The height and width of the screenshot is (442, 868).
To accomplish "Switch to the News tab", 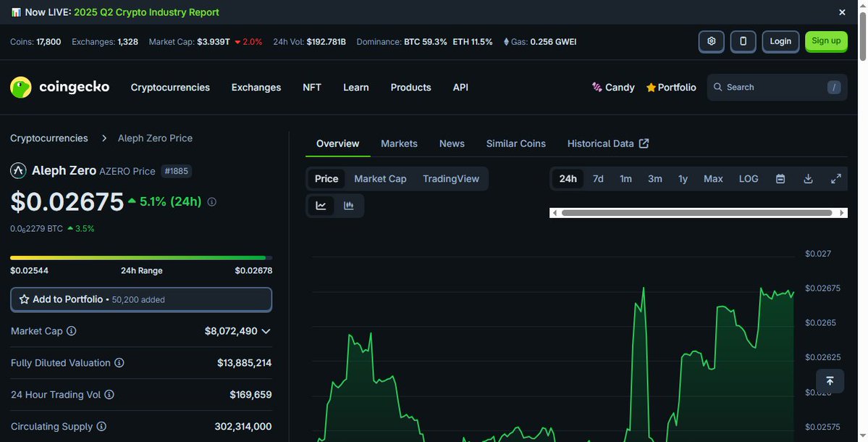I will tap(452, 143).
